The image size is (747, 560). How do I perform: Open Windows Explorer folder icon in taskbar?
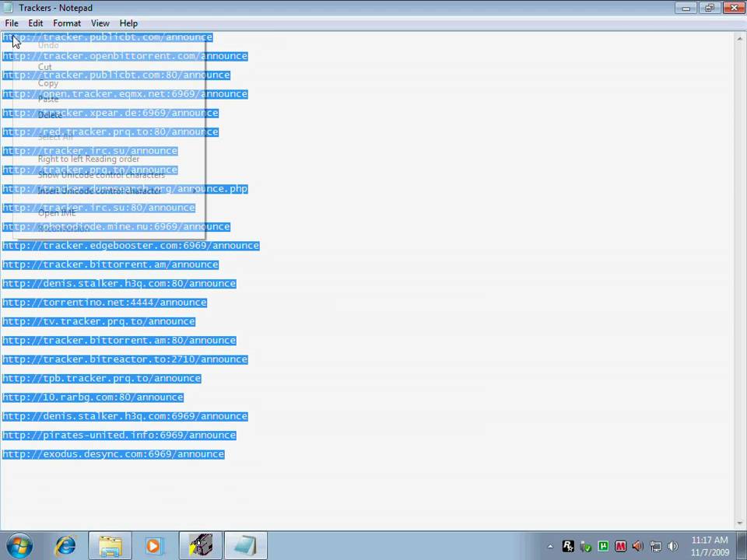[110, 546]
